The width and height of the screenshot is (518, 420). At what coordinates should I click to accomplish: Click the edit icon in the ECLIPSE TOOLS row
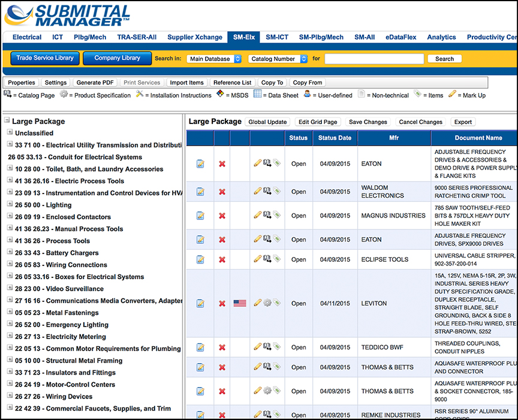click(x=200, y=259)
